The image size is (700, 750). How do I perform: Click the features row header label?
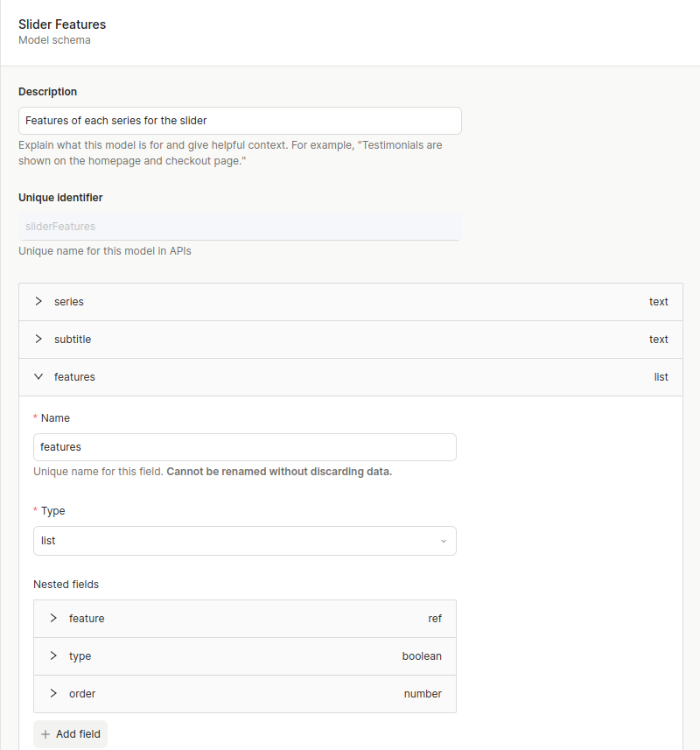[74, 376]
